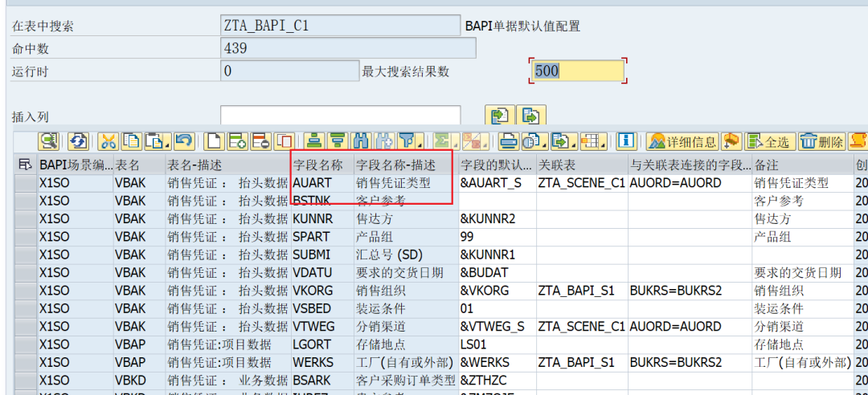This screenshot has width=868, height=395.
Task: Click the 备注 column header
Action: (x=802, y=165)
